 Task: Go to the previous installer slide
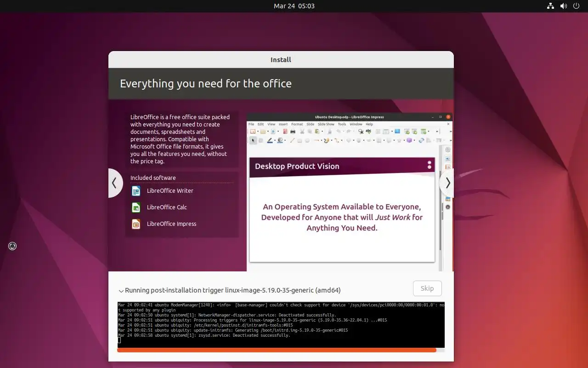115,183
